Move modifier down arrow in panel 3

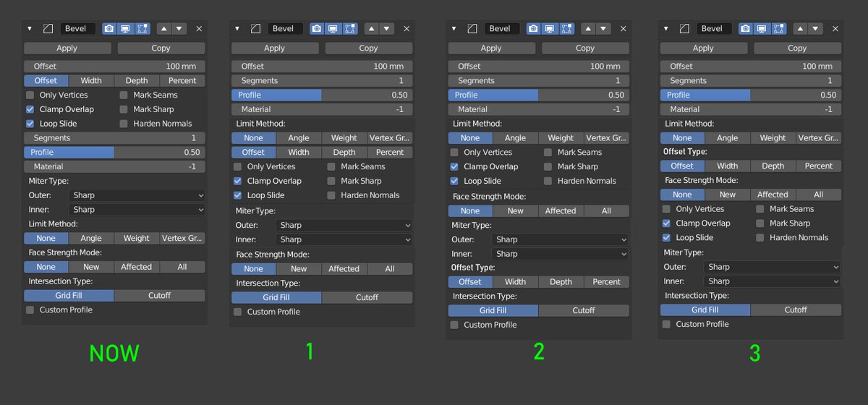814,29
